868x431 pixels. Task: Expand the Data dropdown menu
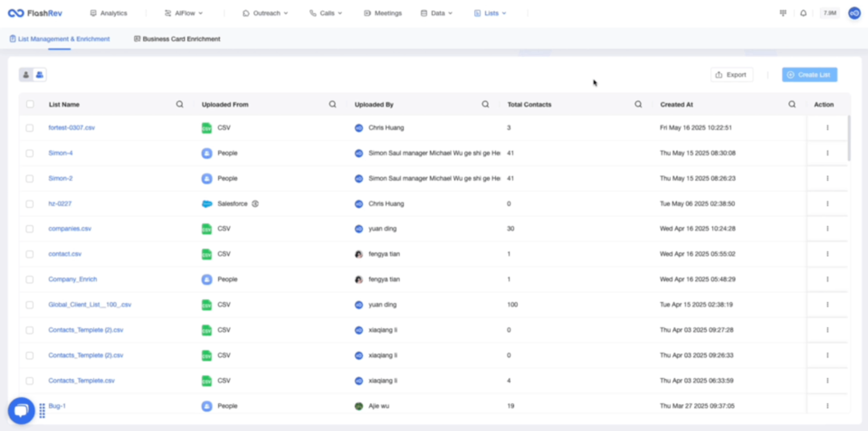click(x=436, y=13)
